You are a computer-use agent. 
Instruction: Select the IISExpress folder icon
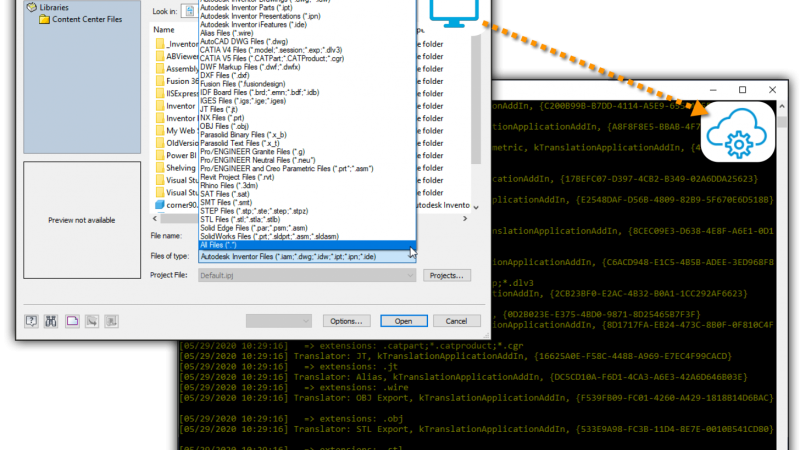pos(160,93)
